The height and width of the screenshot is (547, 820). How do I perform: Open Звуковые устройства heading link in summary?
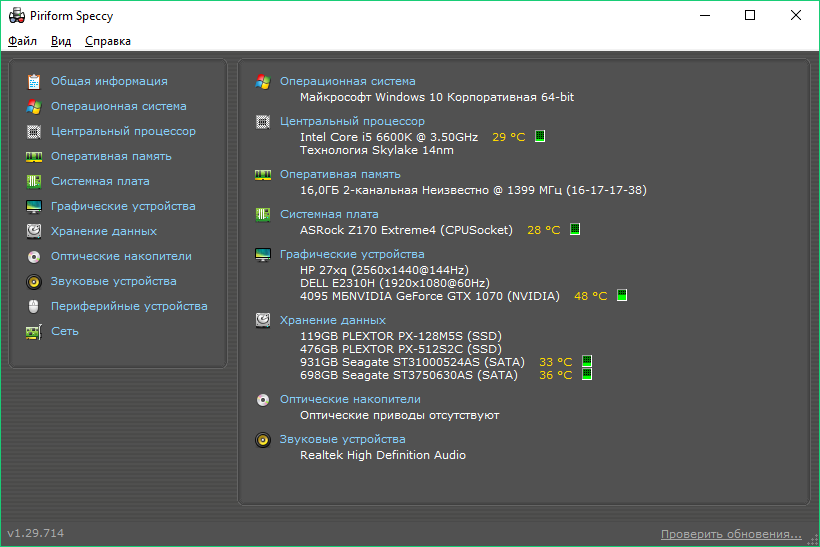[x=343, y=439]
